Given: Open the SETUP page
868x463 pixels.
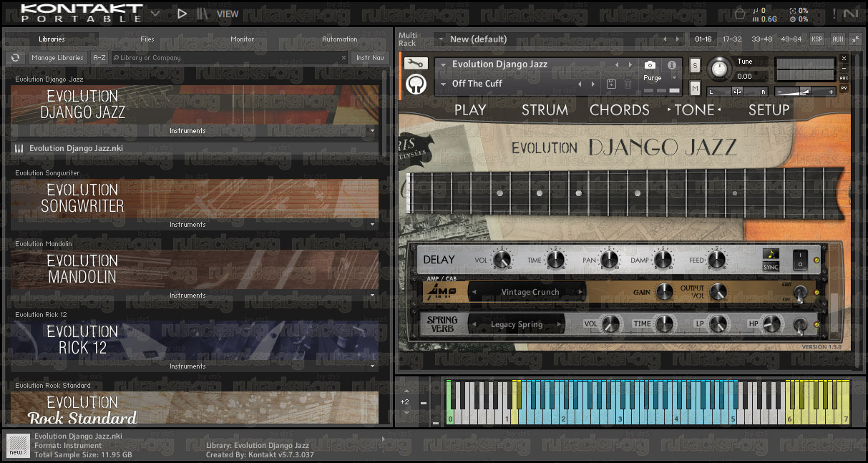Looking at the screenshot, I should point(769,110).
